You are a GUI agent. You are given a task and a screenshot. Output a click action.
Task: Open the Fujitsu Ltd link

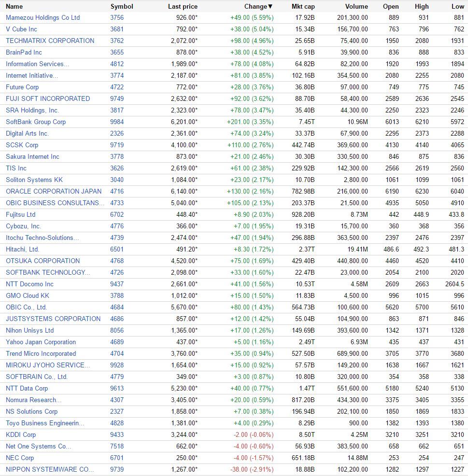point(21,214)
